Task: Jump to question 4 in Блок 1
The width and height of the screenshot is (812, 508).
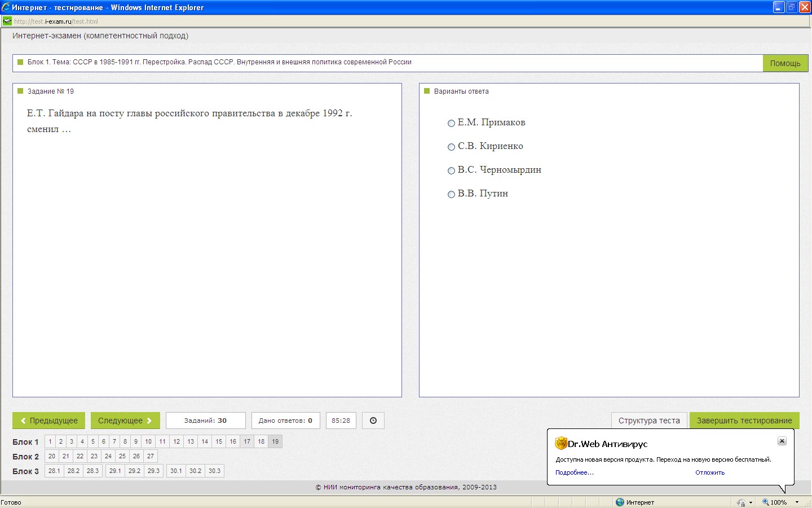Action: pyautogui.click(x=82, y=441)
